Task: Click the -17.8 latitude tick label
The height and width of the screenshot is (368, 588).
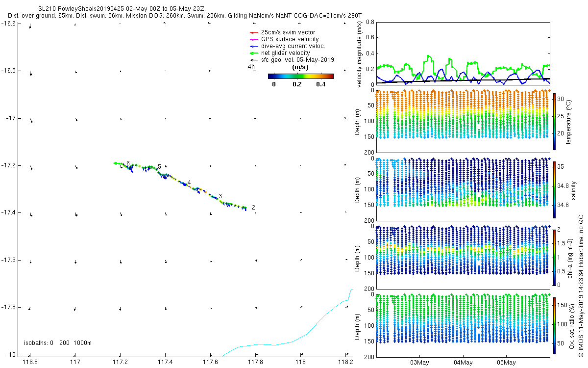Action: pos(9,307)
